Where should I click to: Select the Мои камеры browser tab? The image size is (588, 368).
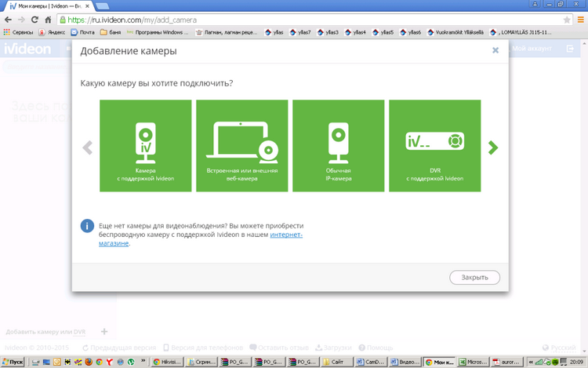(x=49, y=6)
